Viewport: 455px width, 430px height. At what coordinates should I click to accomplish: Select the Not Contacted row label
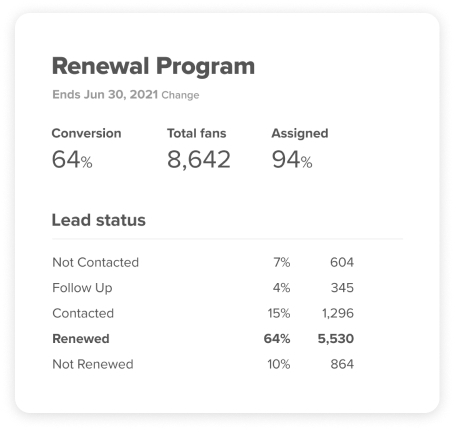click(x=95, y=262)
